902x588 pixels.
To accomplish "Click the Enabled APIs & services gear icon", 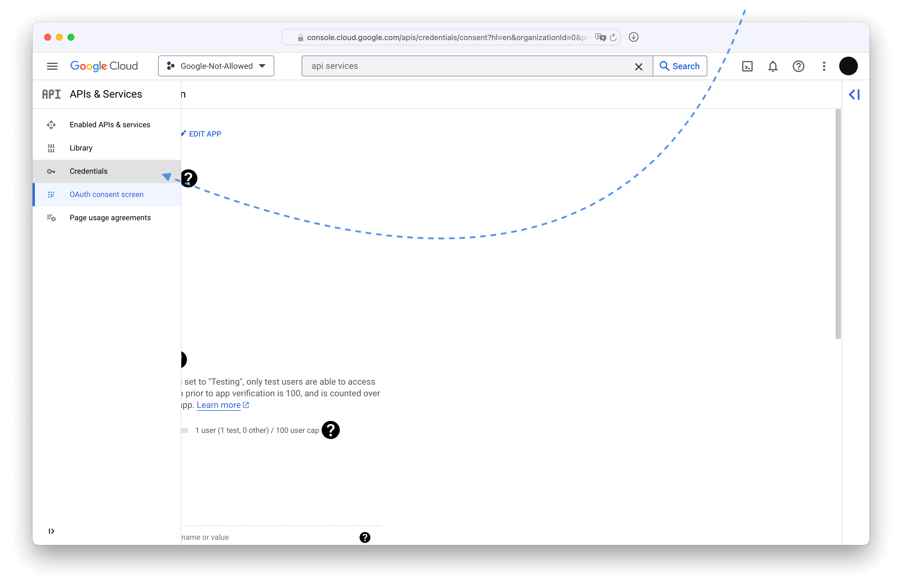I will pyautogui.click(x=52, y=124).
